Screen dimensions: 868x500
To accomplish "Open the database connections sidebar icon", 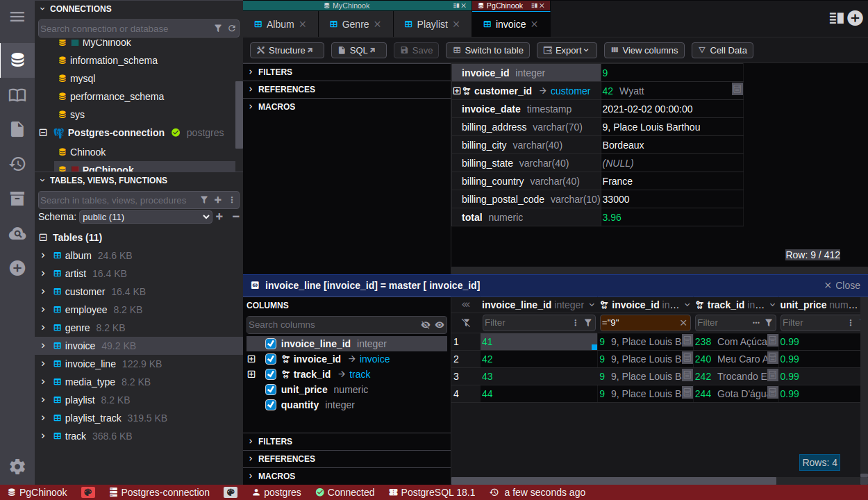I will pos(17,60).
